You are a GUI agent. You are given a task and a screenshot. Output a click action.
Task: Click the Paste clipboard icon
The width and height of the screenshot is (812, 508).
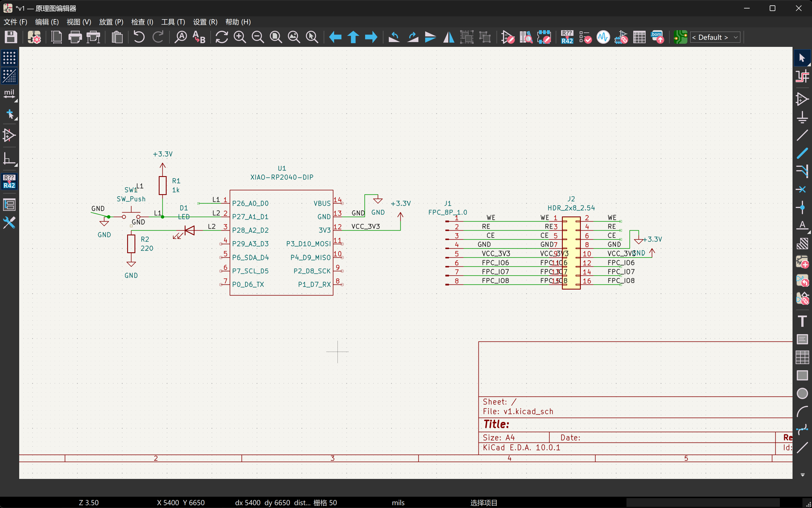pos(117,37)
